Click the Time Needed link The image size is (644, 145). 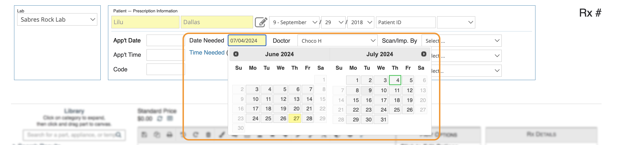coord(207,53)
